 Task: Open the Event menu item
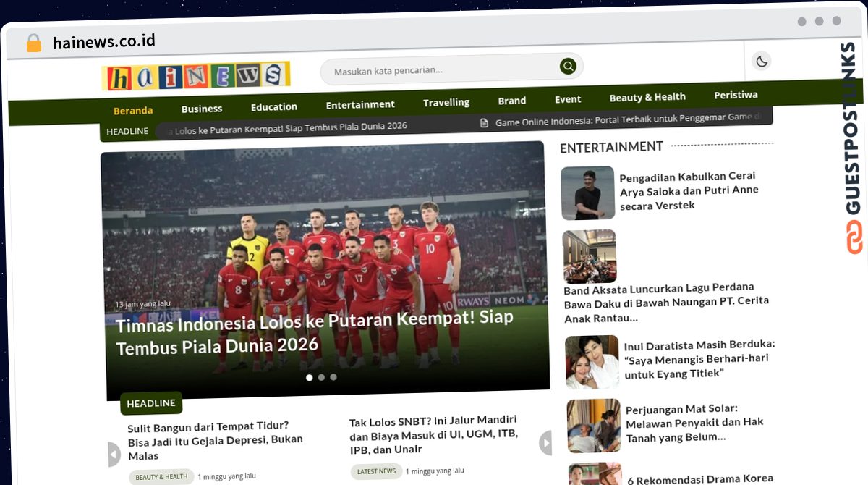pyautogui.click(x=568, y=99)
